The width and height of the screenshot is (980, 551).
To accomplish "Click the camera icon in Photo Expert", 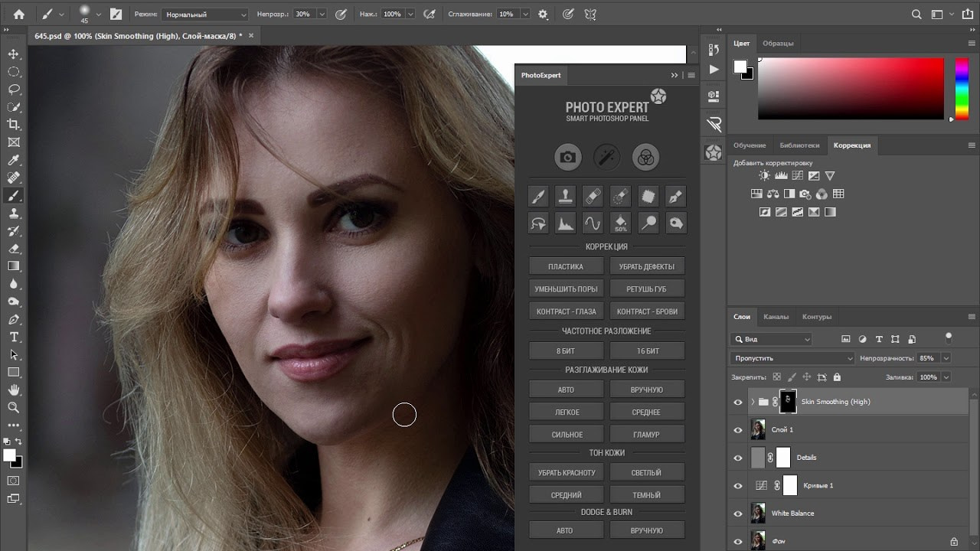I will [x=567, y=158].
